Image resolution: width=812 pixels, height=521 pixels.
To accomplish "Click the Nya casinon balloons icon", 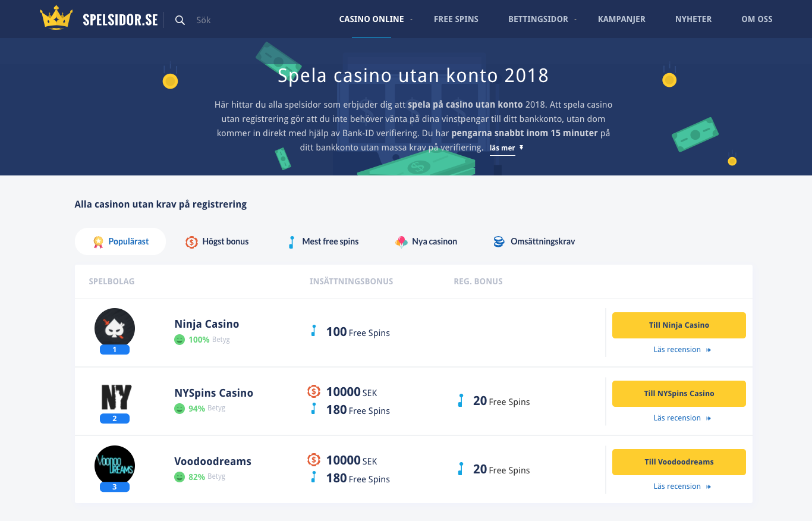I will coord(401,241).
